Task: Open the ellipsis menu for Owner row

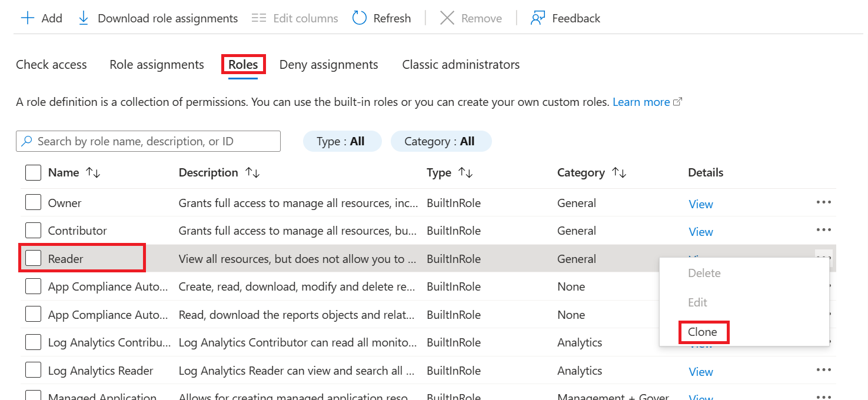Action: [x=823, y=202]
